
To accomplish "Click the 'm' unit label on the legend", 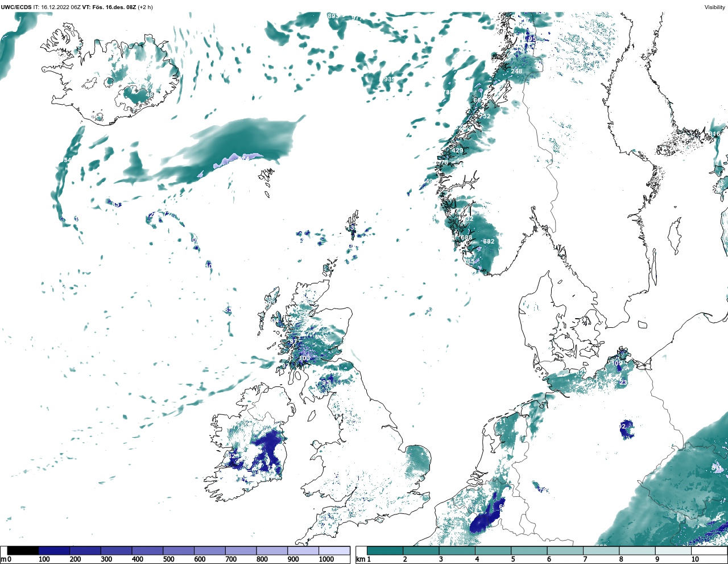I will pyautogui.click(x=3, y=560).
